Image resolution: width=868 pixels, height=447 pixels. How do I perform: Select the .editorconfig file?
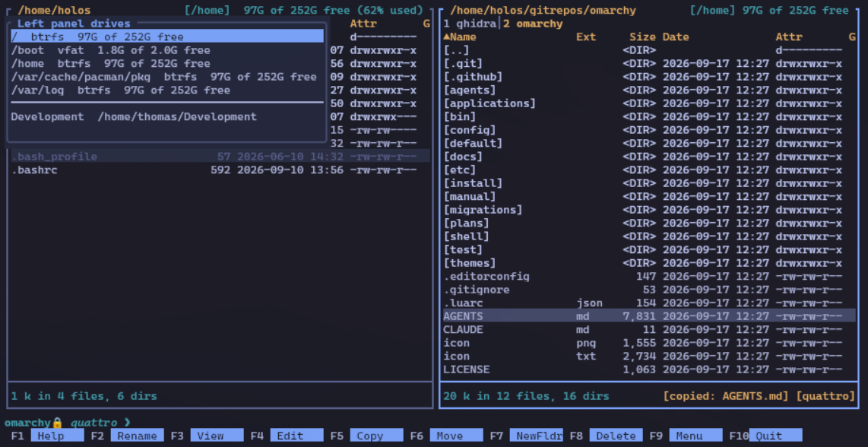[649, 277]
